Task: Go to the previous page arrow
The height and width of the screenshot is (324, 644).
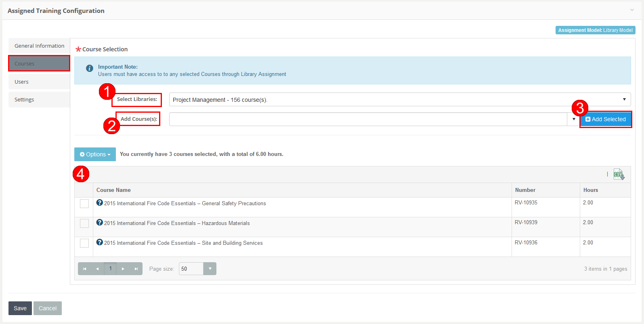Action: [x=97, y=269]
